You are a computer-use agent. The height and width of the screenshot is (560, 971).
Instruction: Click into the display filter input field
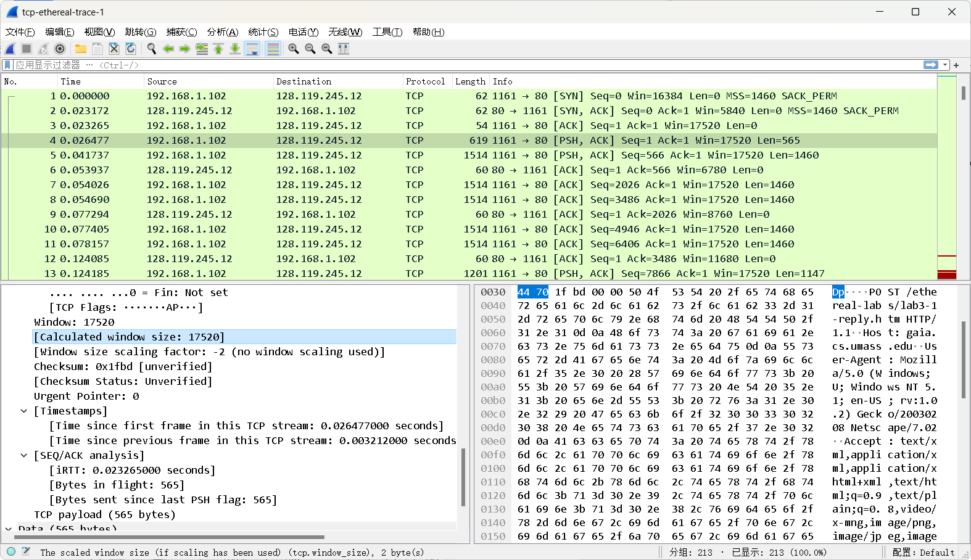[469, 65]
